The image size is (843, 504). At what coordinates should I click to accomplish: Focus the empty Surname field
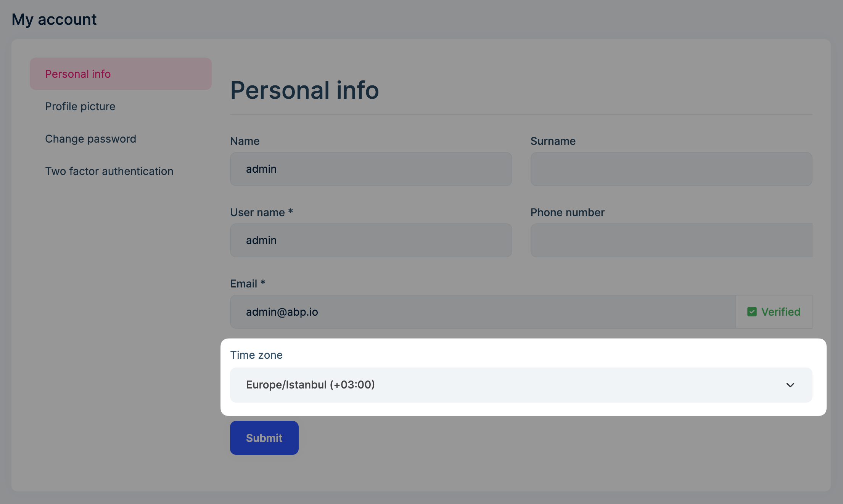click(671, 169)
